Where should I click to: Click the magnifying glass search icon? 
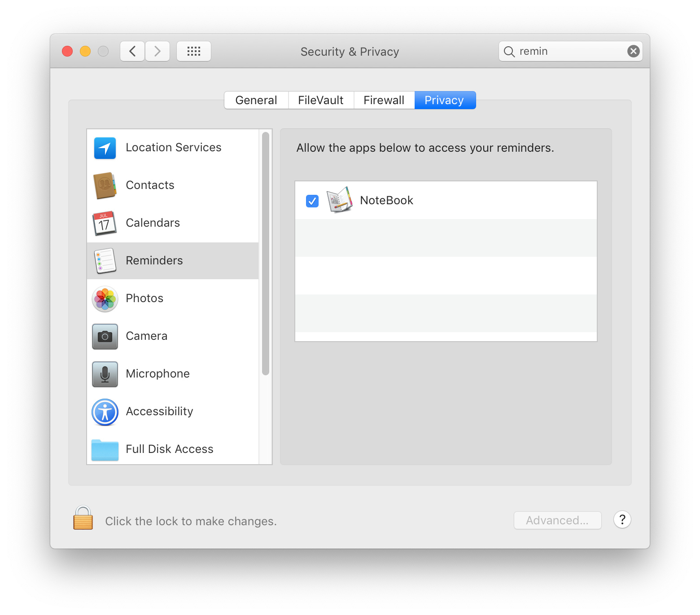509,52
